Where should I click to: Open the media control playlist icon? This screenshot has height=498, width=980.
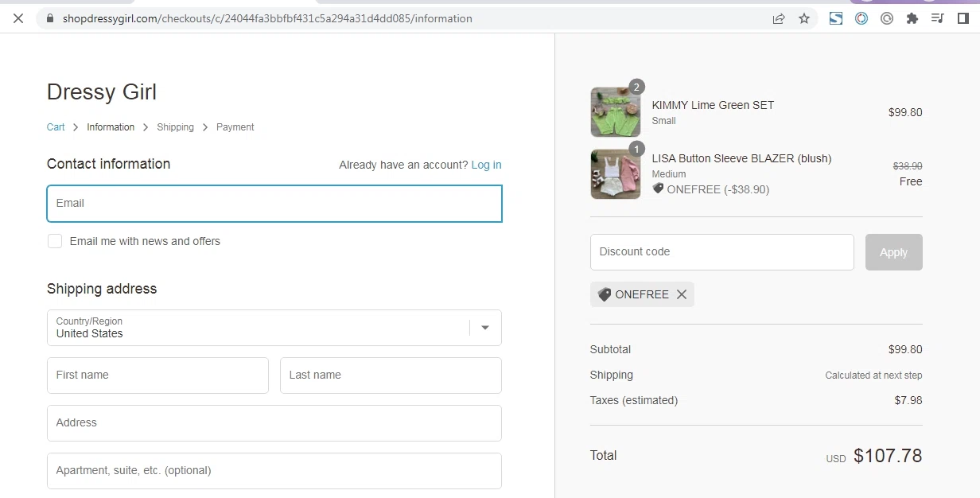tap(938, 18)
